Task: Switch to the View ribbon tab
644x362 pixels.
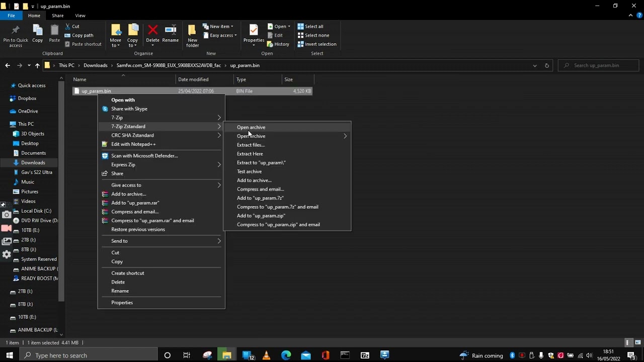Action: [80, 16]
